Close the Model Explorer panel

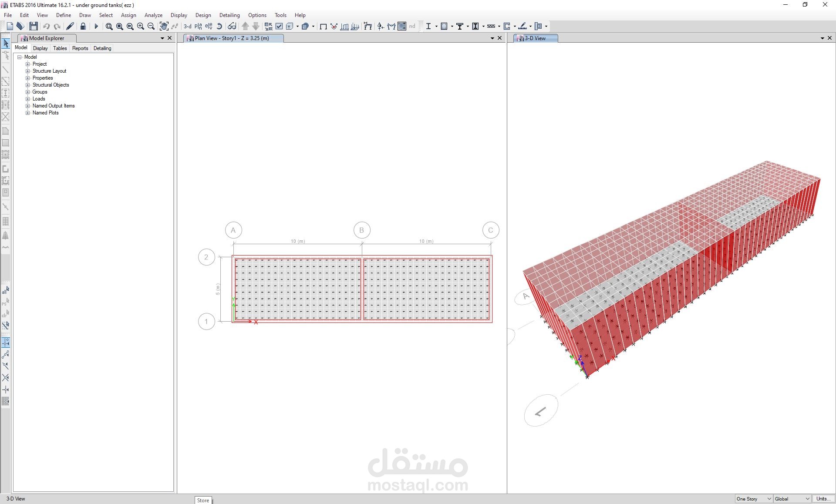click(x=170, y=38)
